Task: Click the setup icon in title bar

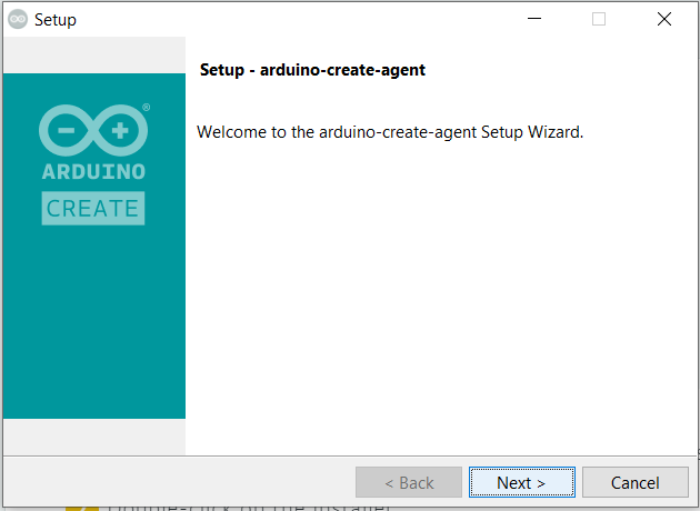Action: click(x=18, y=19)
